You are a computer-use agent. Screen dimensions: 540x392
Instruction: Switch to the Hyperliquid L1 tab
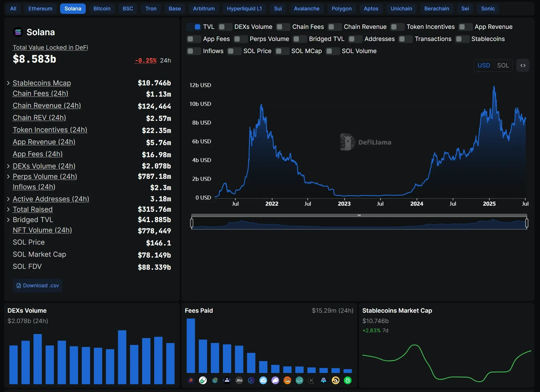pos(244,9)
